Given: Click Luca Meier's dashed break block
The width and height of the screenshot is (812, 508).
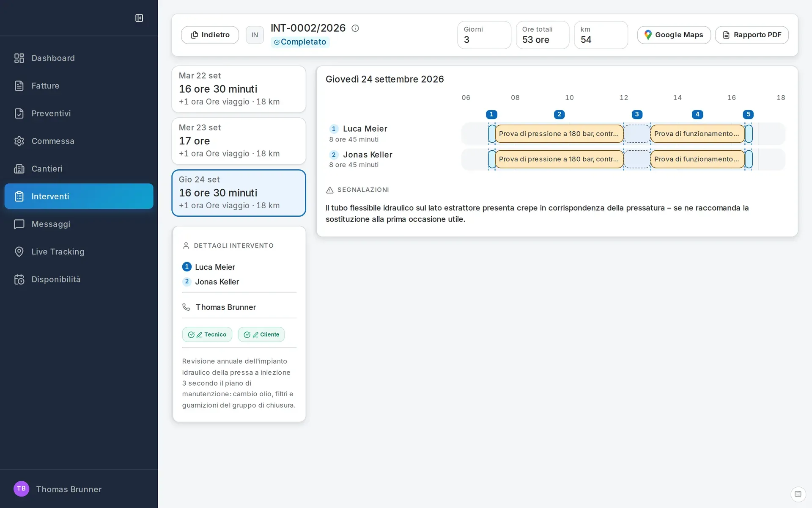Looking at the screenshot, I should pyautogui.click(x=637, y=134).
